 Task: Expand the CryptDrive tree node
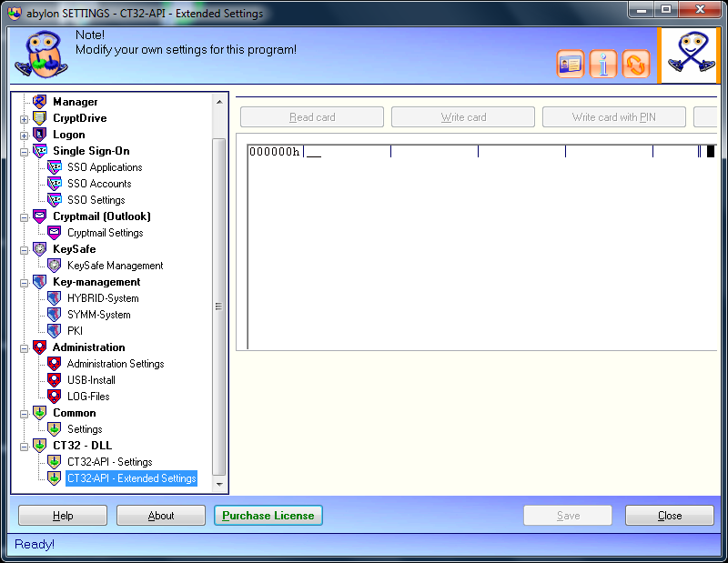pyautogui.click(x=25, y=119)
